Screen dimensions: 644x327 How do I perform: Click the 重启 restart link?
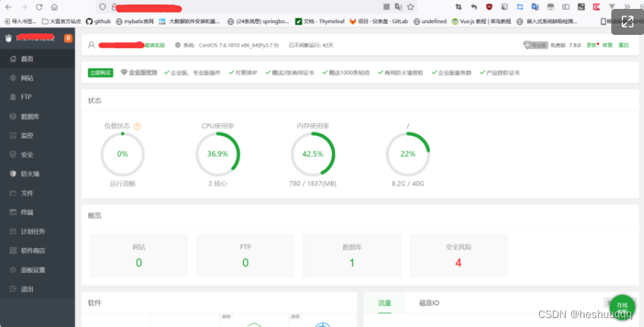point(623,45)
